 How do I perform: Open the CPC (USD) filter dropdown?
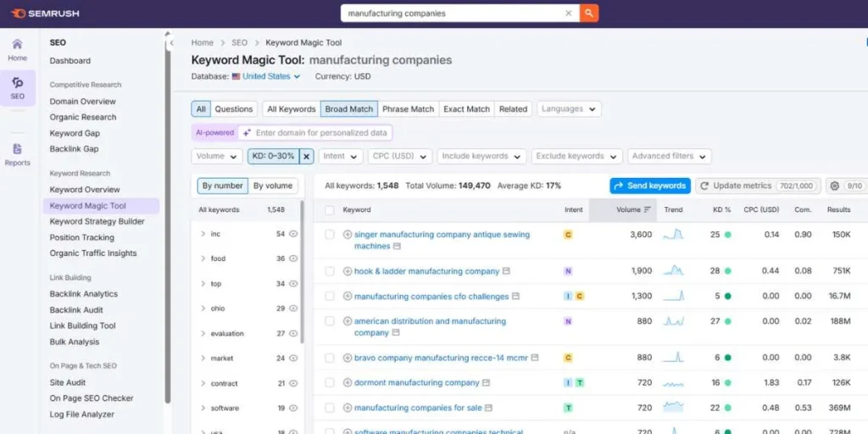(400, 157)
